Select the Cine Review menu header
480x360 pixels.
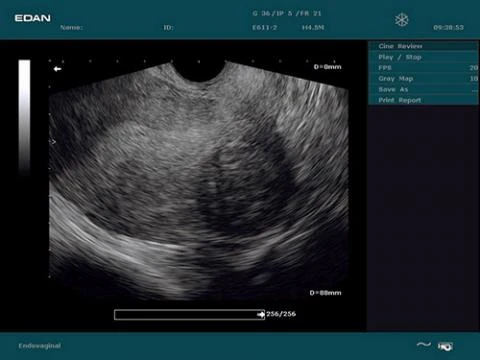pyautogui.click(x=423, y=46)
